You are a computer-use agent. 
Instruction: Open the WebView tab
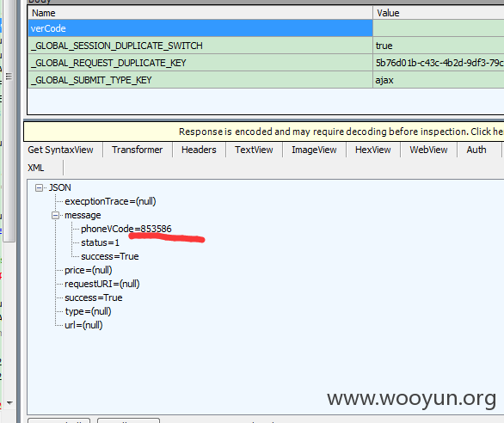(x=428, y=150)
